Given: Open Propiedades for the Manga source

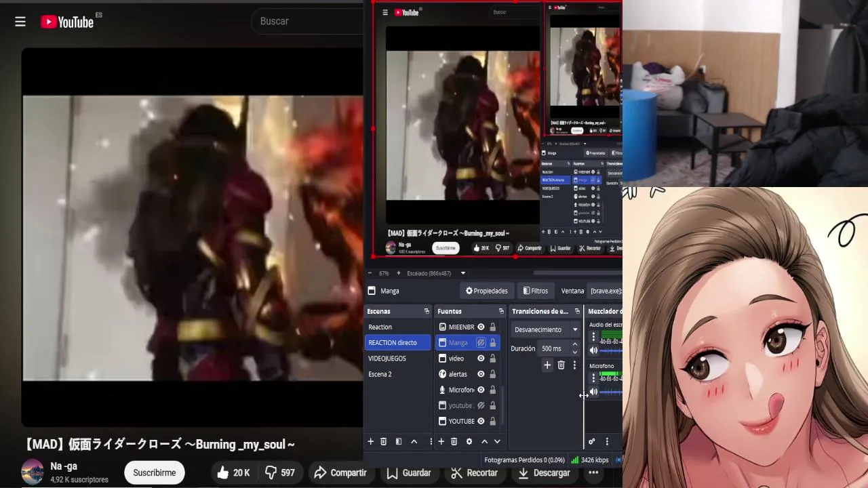Looking at the screenshot, I should point(486,291).
